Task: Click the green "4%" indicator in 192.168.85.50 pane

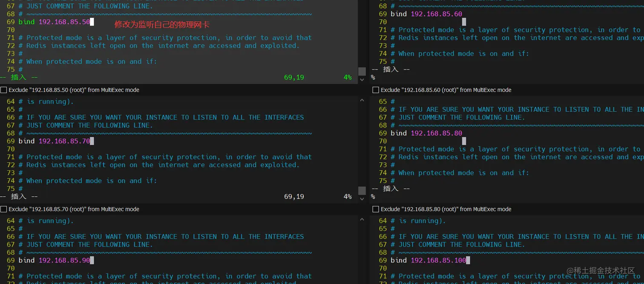Action: [348, 77]
